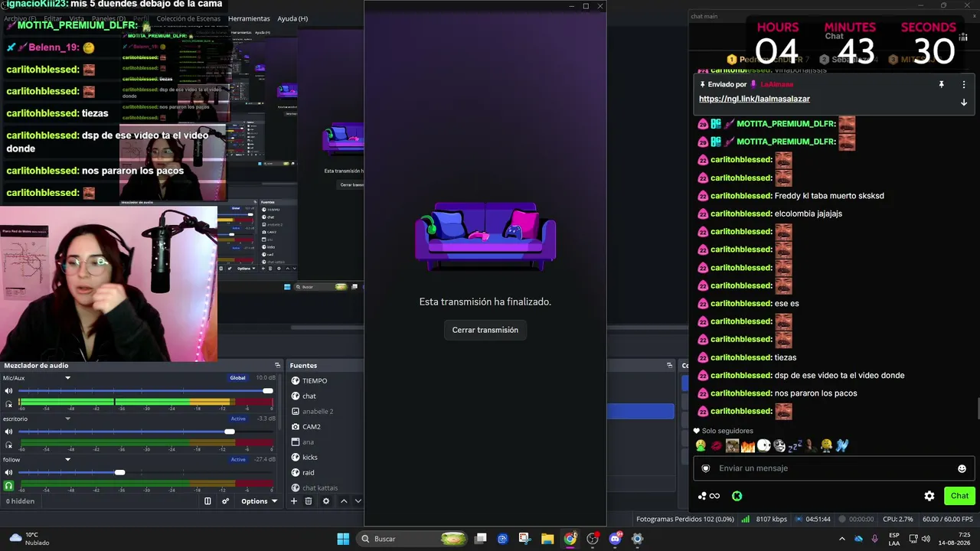Viewport: 980px width, 551px height.
Task: Click the Cerrar transmisión button
Action: [485, 330]
